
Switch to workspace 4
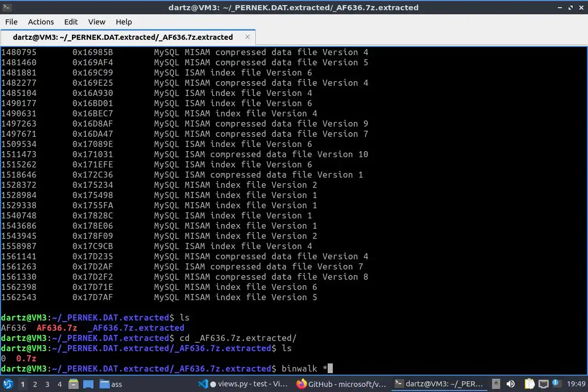click(60, 384)
